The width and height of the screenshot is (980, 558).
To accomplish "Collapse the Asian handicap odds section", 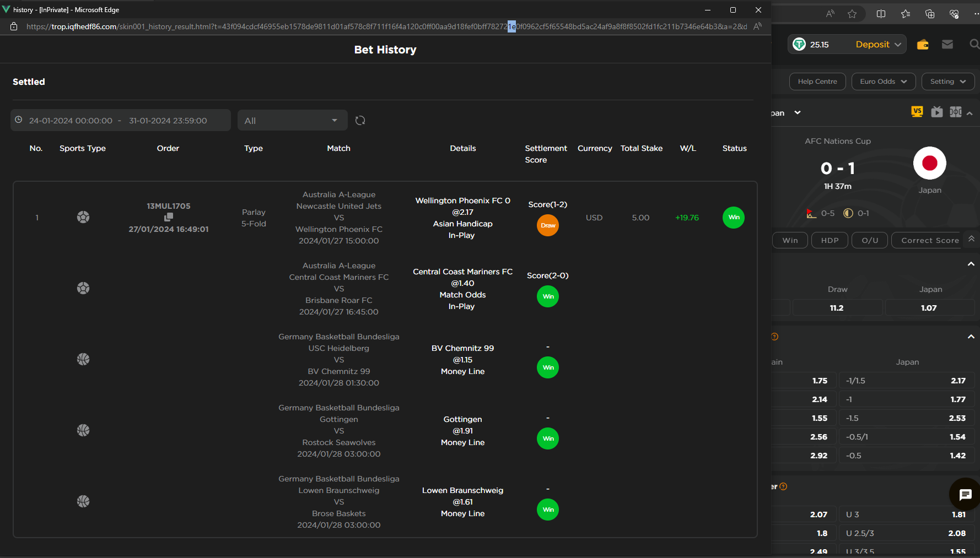I will 971,337.
